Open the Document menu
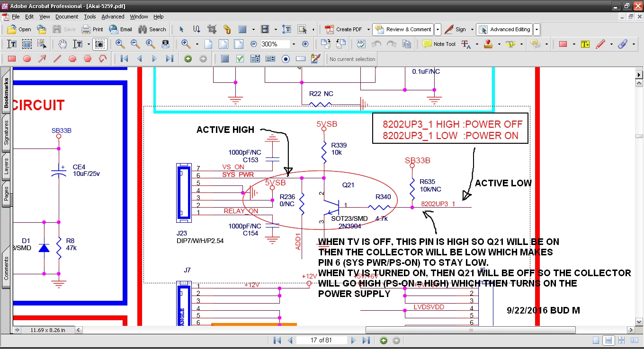The height and width of the screenshot is (349, 644). [66, 17]
